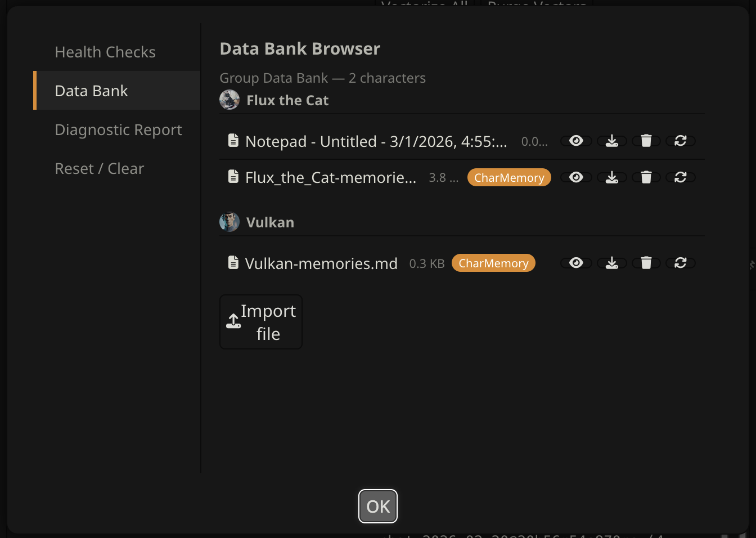Download Vulkan-memories.md file
Screen dimensions: 756x538
[x=611, y=263]
